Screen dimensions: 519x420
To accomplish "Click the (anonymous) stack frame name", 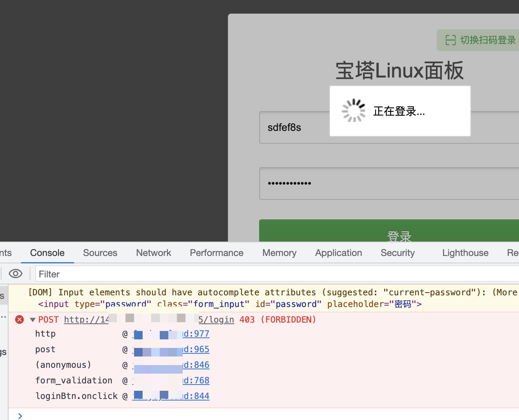I will (x=63, y=365).
